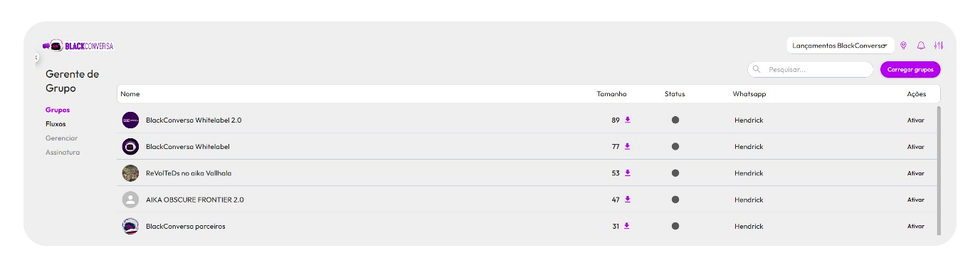Open the notifications bell
980x268 pixels.
(921, 46)
